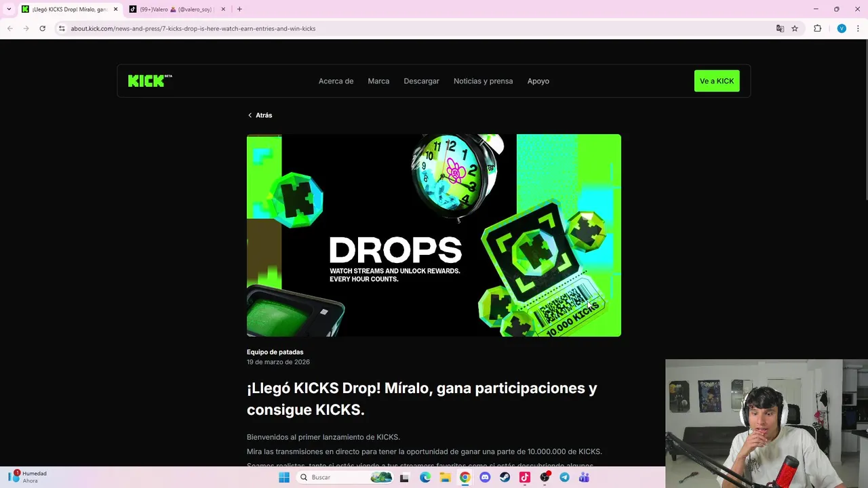Open Acerca de in KICK navigation
The image size is (868, 488).
336,81
